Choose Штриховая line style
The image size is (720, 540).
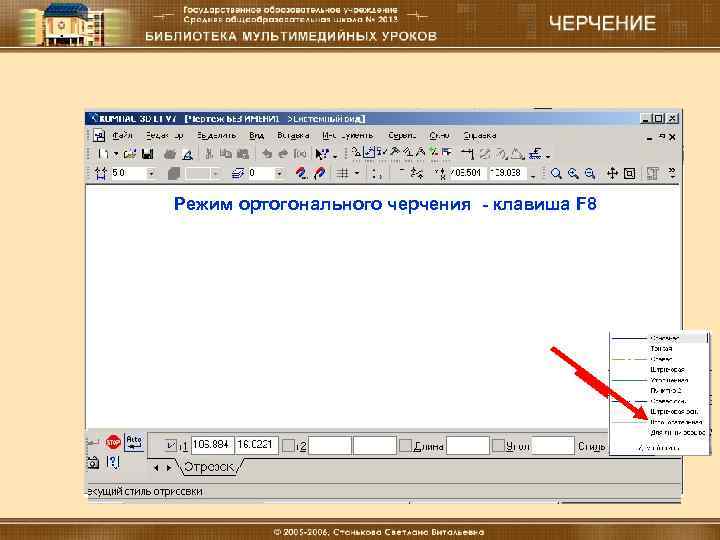coord(658,370)
